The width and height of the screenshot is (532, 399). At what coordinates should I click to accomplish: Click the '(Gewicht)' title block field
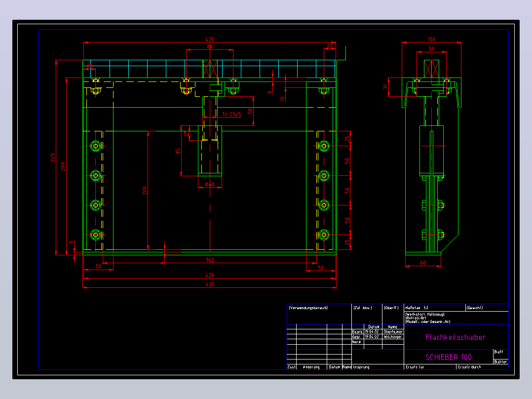pyautogui.click(x=475, y=308)
